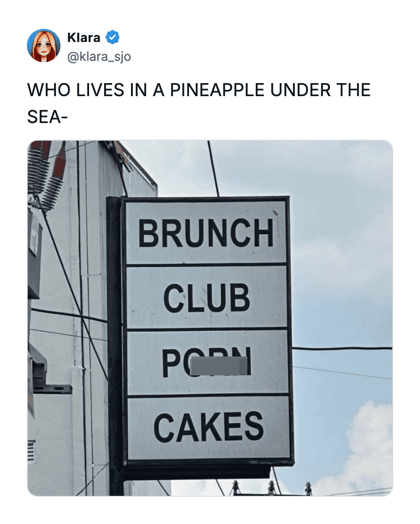420x524 pixels.
Task: Click the word PINEAPPLE in the tweet
Action: [217, 90]
